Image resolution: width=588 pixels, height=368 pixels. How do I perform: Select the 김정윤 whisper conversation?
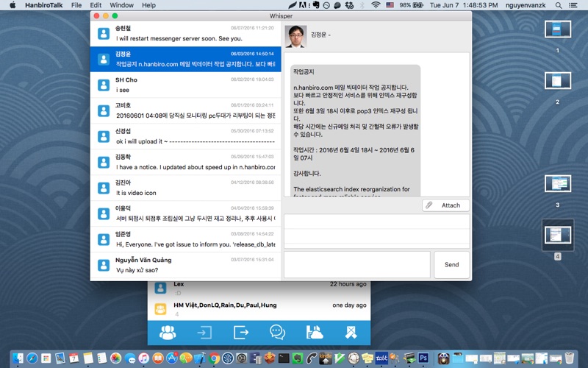point(186,59)
